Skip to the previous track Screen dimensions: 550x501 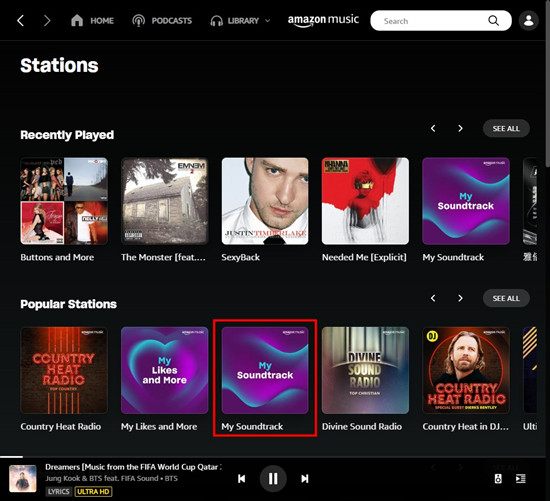tap(242, 479)
